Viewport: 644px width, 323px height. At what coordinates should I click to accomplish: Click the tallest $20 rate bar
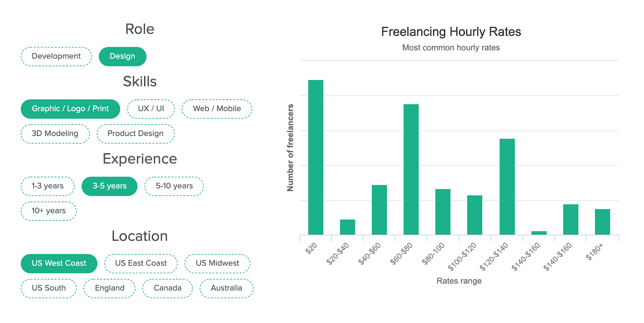tap(316, 157)
